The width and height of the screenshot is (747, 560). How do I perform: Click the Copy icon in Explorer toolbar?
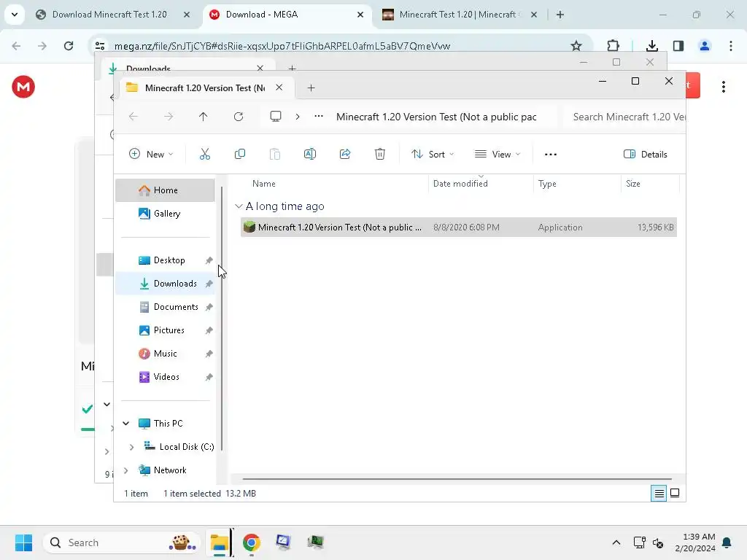239,155
